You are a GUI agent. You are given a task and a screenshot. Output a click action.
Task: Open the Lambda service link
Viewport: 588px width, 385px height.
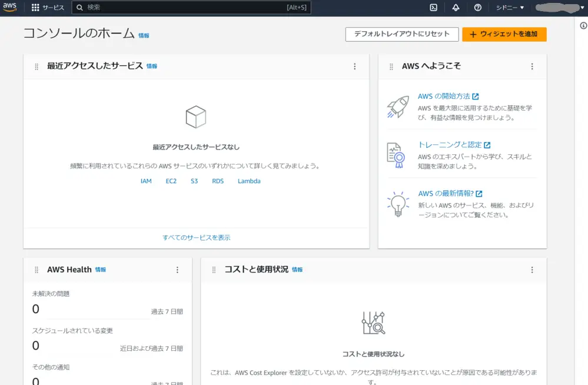coord(249,181)
